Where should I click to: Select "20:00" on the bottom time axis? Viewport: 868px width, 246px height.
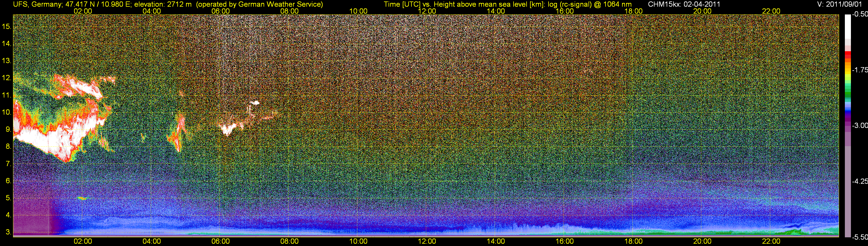(702, 242)
